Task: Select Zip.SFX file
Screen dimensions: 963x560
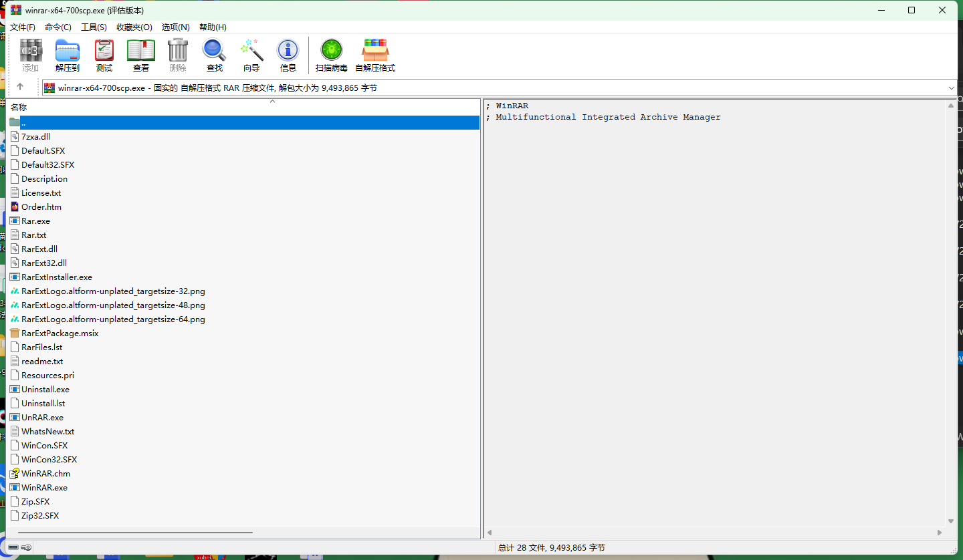Action: pyautogui.click(x=35, y=501)
